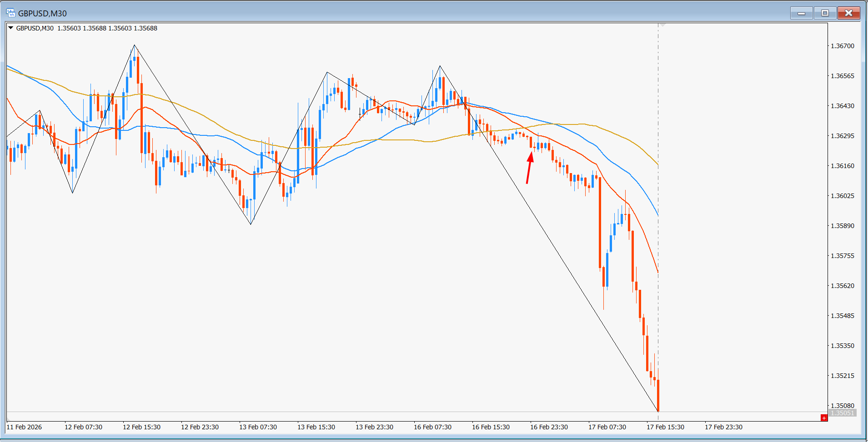Click the 1.36025 price scale label
This screenshot has width=868, height=442.
(x=842, y=196)
